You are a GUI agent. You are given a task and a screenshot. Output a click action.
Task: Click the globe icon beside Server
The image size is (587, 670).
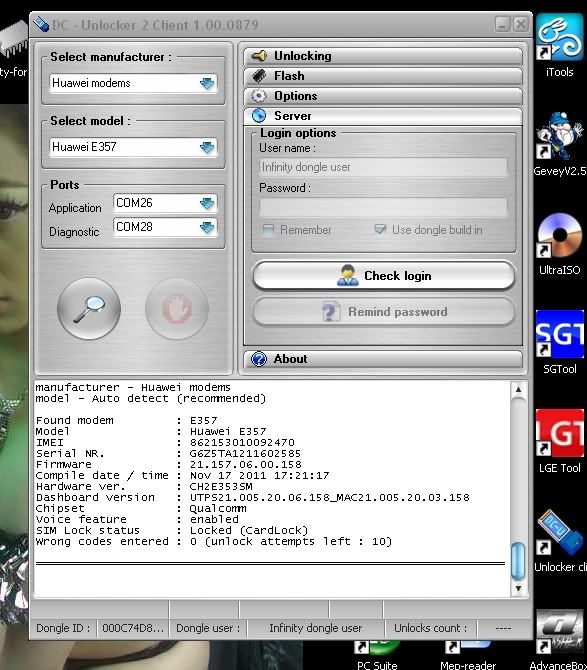coord(259,115)
